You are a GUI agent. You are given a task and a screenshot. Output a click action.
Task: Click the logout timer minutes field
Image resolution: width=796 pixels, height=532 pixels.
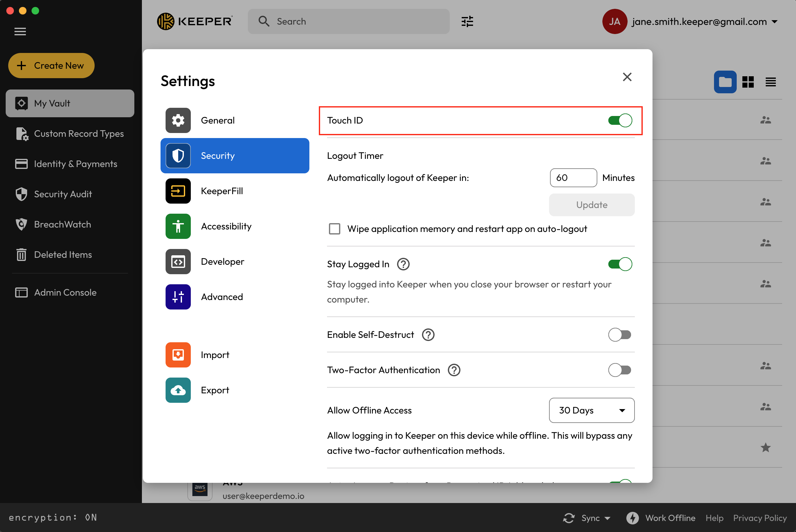pyautogui.click(x=573, y=178)
